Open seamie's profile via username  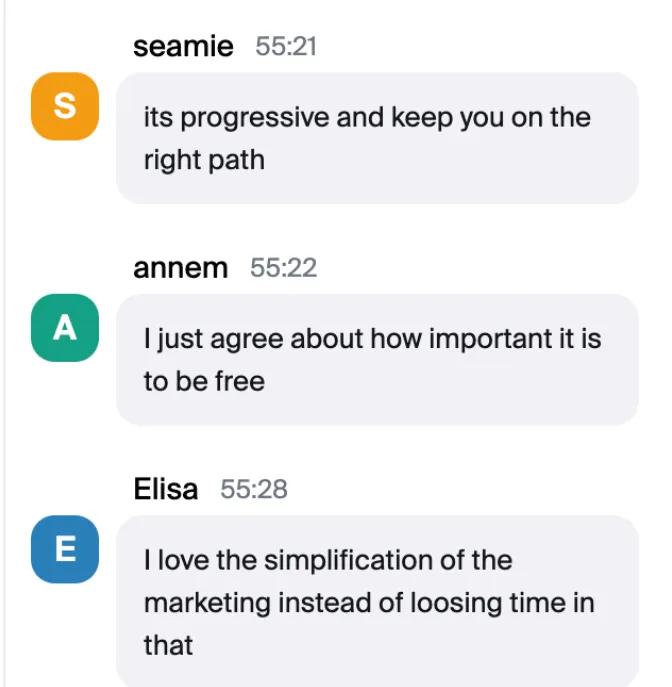pyautogui.click(x=183, y=46)
